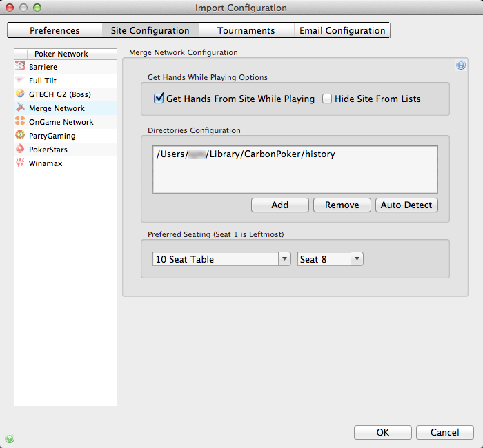Click the Add directory button

pos(279,205)
